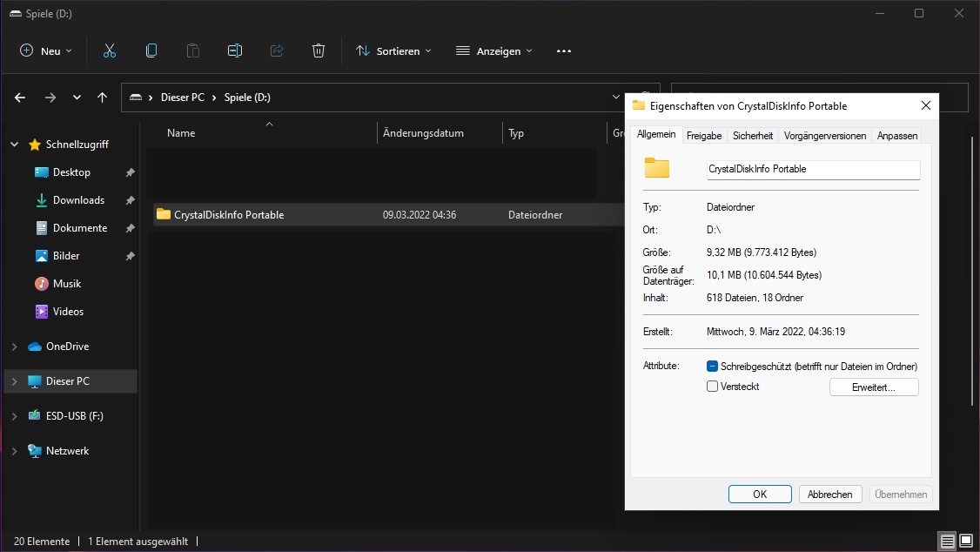Switch to details view icon in status bar
The width and height of the screenshot is (980, 552).
pyautogui.click(x=948, y=541)
